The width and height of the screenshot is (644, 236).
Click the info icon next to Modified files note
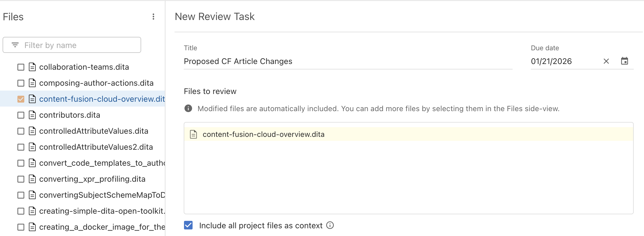pyautogui.click(x=188, y=109)
